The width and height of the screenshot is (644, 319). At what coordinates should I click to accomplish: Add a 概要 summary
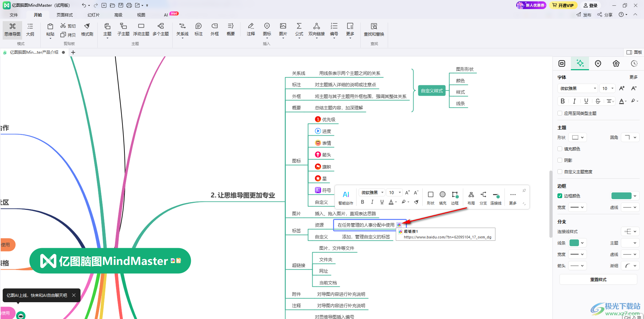(231, 30)
